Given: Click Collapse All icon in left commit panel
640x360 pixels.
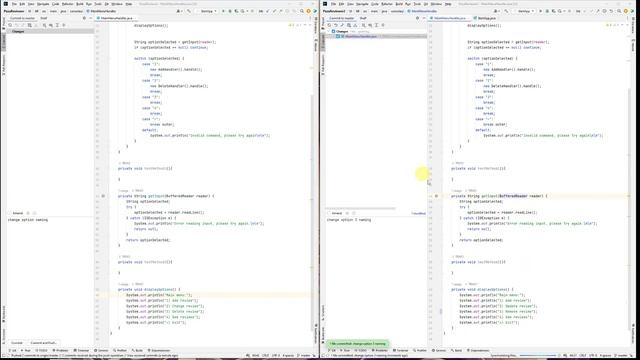Looking at the screenshot, I should (x=64, y=25).
